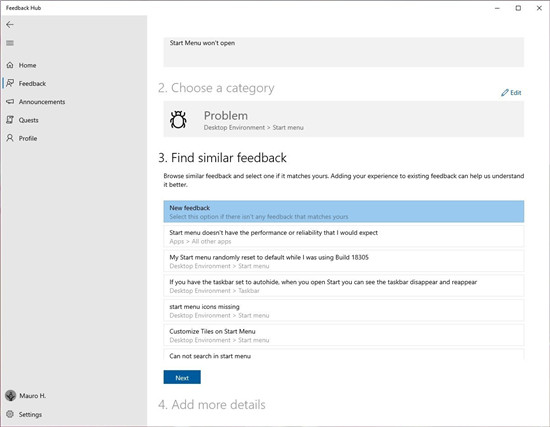Select 'Can not search in start menu' feedback

coord(344,354)
